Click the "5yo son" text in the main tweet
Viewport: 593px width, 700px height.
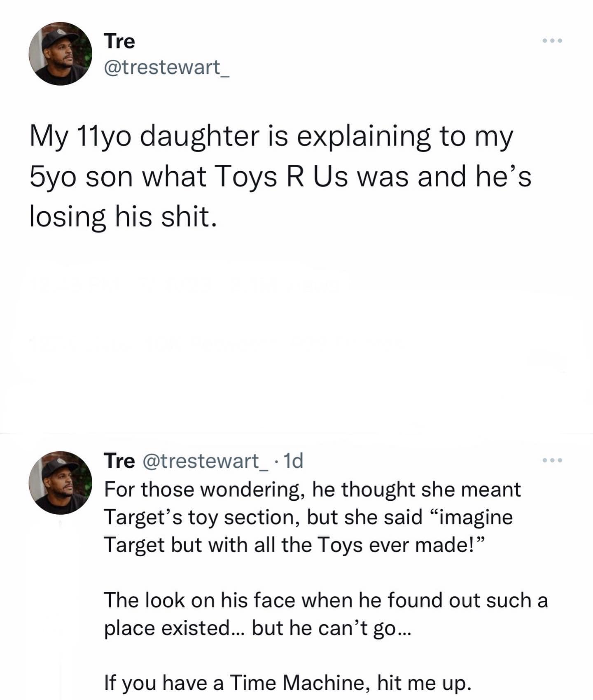(82, 177)
